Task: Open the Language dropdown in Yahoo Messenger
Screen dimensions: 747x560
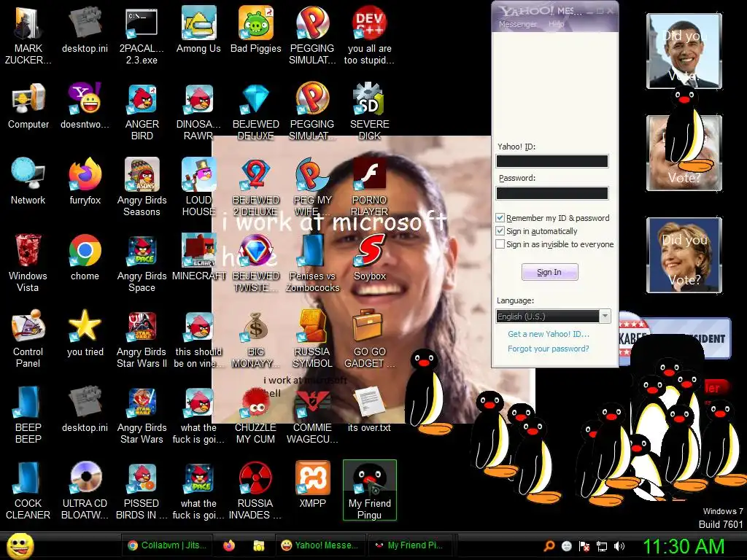Action: [553, 316]
